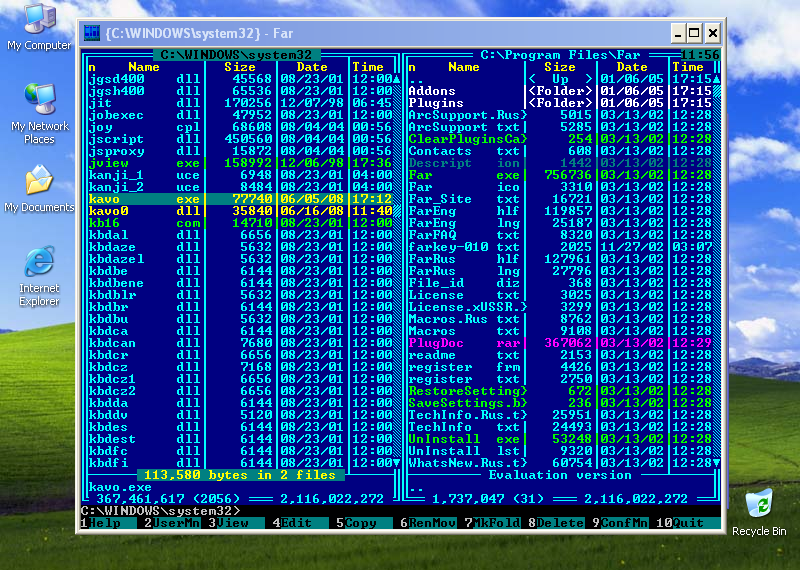800x570 pixels.
Task: Select the kbdfi dll file row
Action: pyautogui.click(x=240, y=463)
